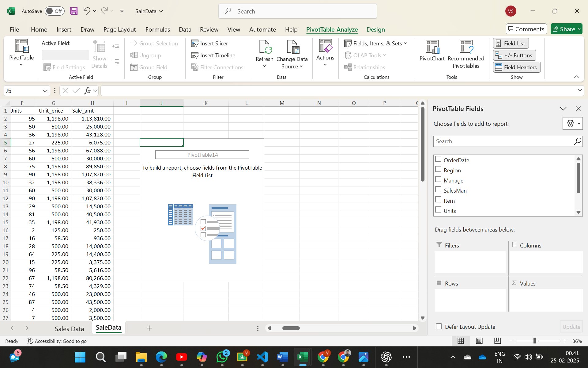Enable the Item field for the report
588x368 pixels.
point(439,199)
